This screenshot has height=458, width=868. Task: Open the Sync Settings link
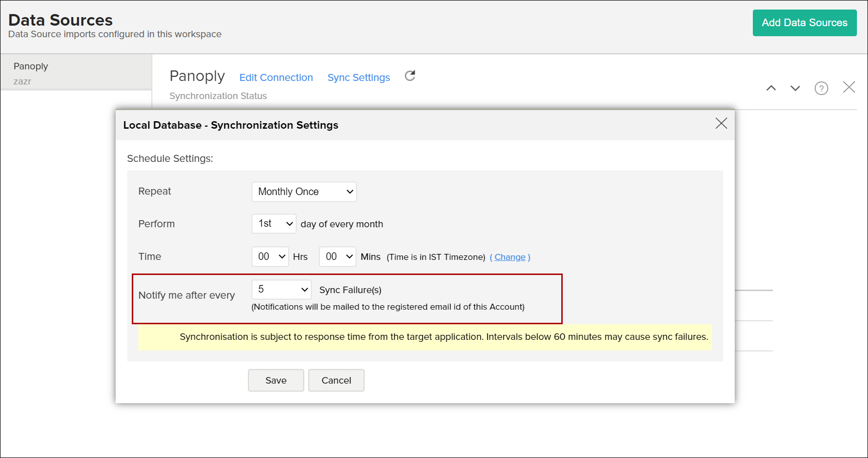coord(359,77)
